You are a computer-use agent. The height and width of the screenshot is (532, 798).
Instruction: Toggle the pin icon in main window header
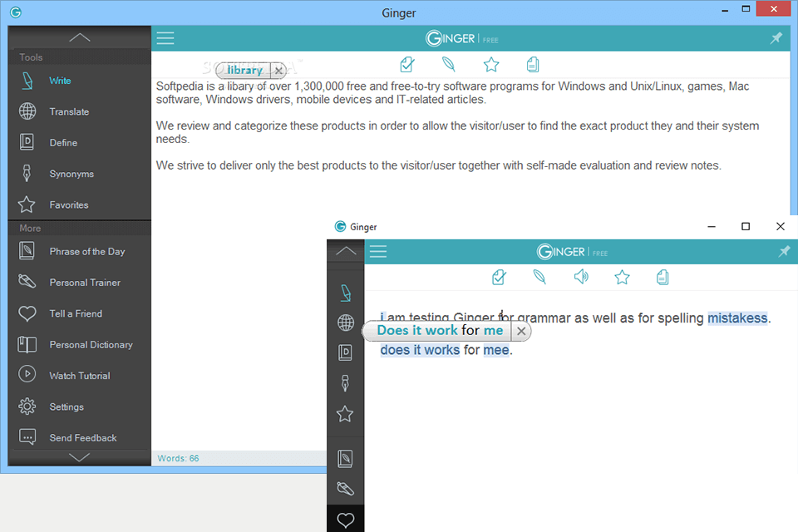pyautogui.click(x=776, y=37)
